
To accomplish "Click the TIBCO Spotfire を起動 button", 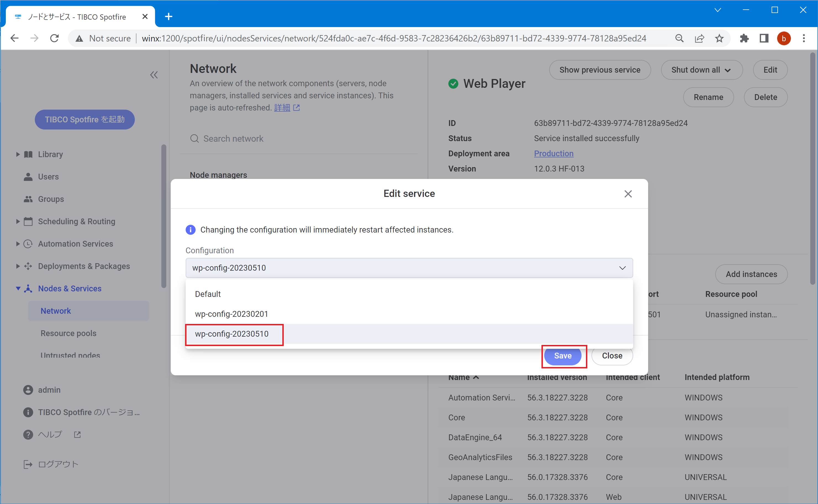I will click(85, 119).
